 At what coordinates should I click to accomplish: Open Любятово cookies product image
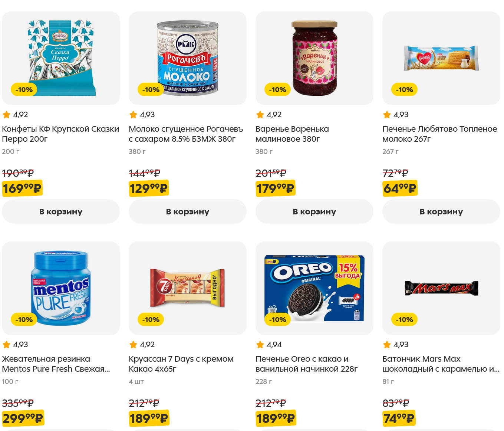(441, 58)
